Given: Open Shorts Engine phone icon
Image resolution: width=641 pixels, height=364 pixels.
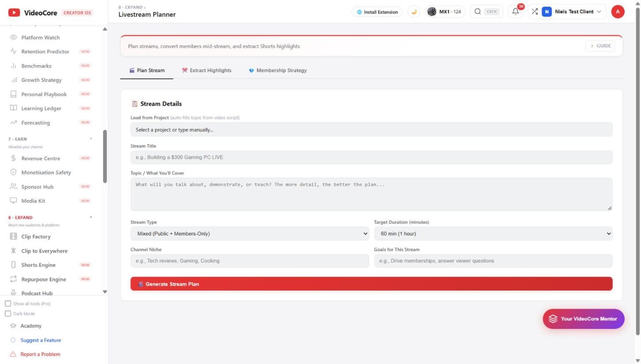Looking at the screenshot, I should pos(13,265).
